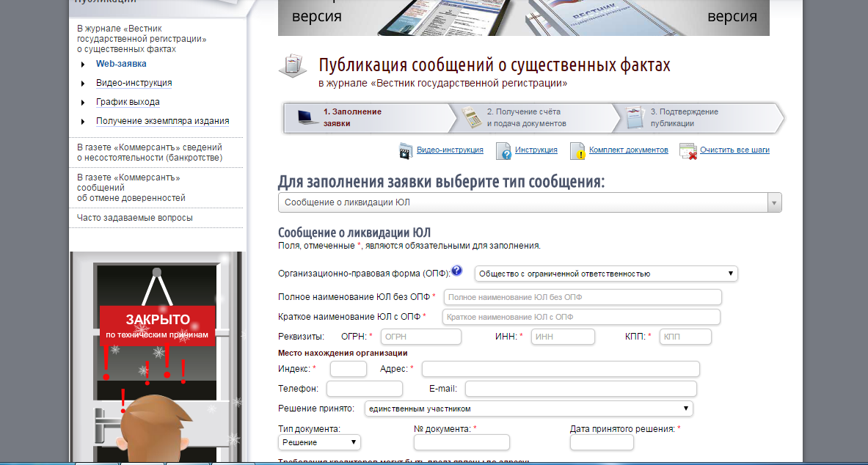
Task: Click the arrow bullet next to Видео-инструкция
Action: 83,84
